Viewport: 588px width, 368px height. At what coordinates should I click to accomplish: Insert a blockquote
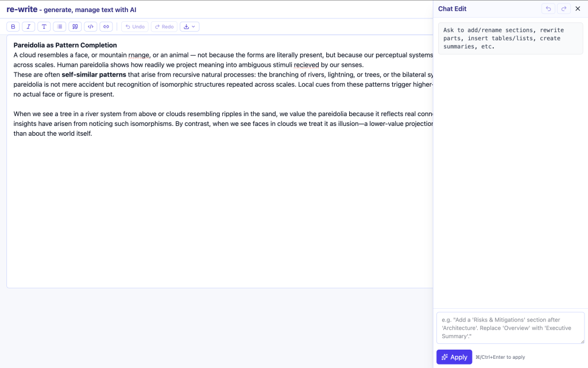pos(75,26)
